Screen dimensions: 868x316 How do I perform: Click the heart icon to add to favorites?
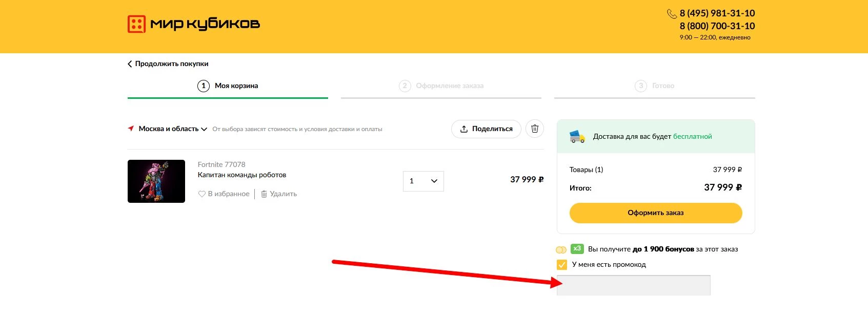(202, 194)
